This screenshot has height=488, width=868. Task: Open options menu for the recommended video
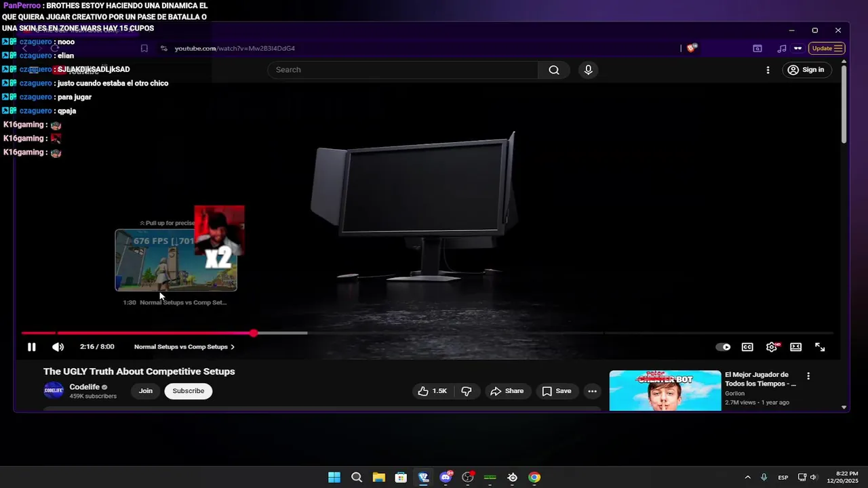click(808, 376)
